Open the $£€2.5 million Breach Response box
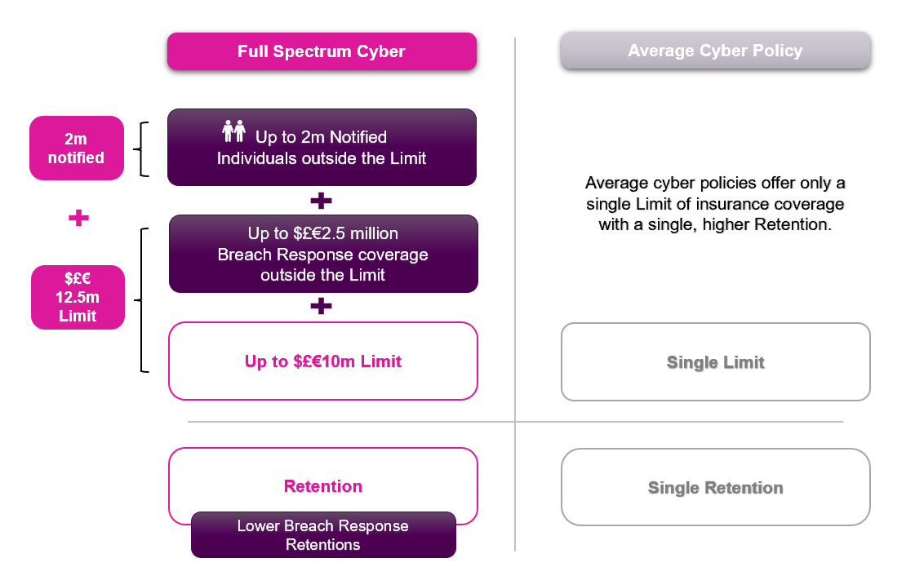This screenshot has height=567, width=924. (323, 254)
